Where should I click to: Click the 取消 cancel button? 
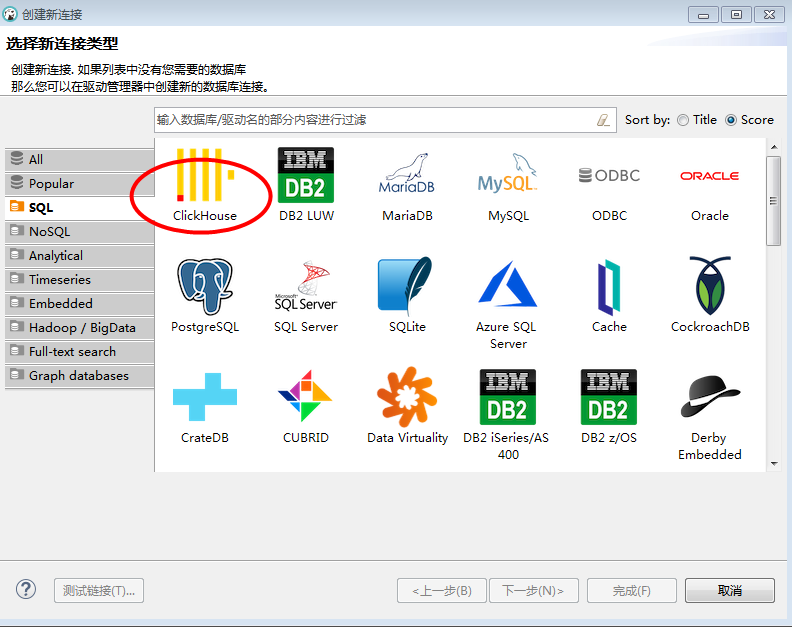tap(729, 590)
